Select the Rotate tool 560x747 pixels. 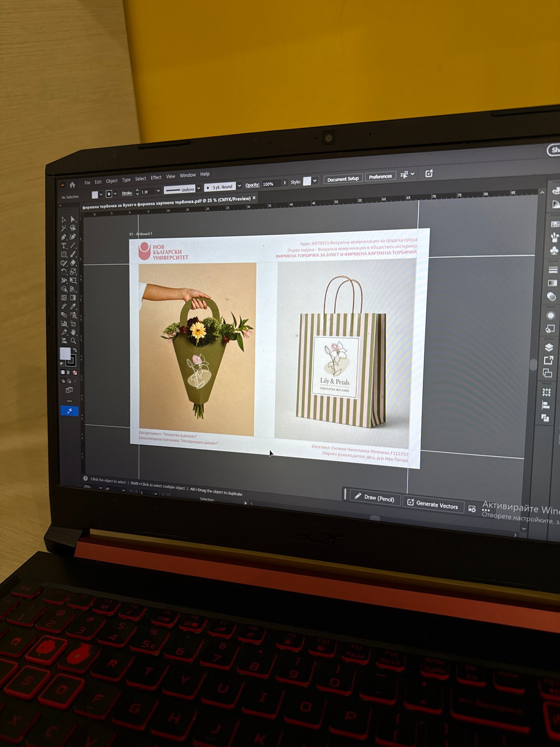tap(64, 272)
